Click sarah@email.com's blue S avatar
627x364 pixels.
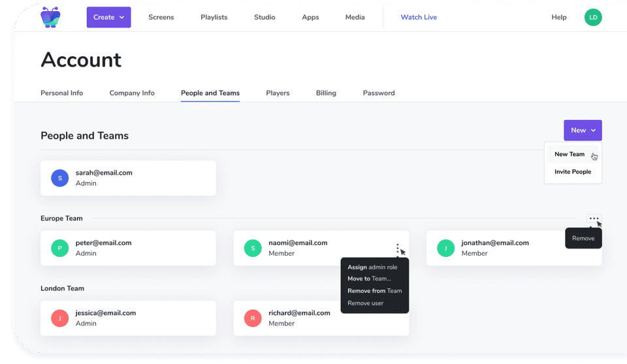(59, 178)
